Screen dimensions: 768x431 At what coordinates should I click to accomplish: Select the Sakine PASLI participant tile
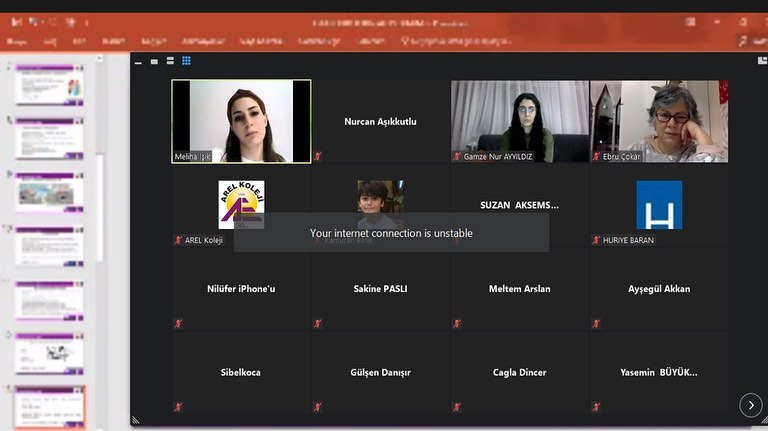click(380, 289)
